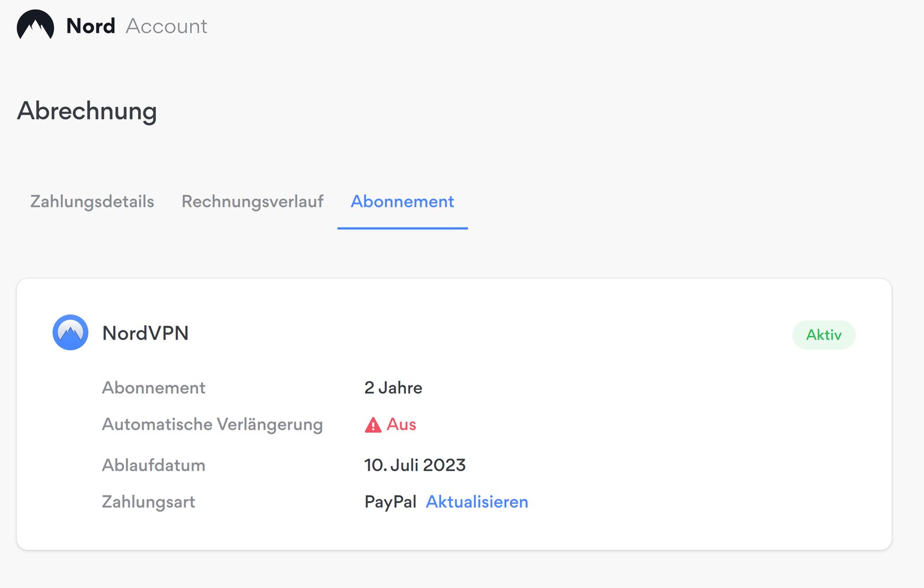Click the Account text in header
Viewport: 924px width, 588px height.
166,26
